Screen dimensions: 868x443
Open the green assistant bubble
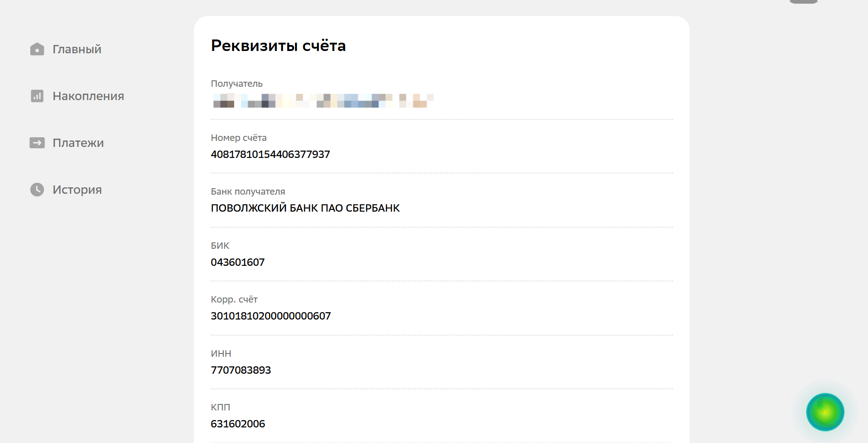825,412
